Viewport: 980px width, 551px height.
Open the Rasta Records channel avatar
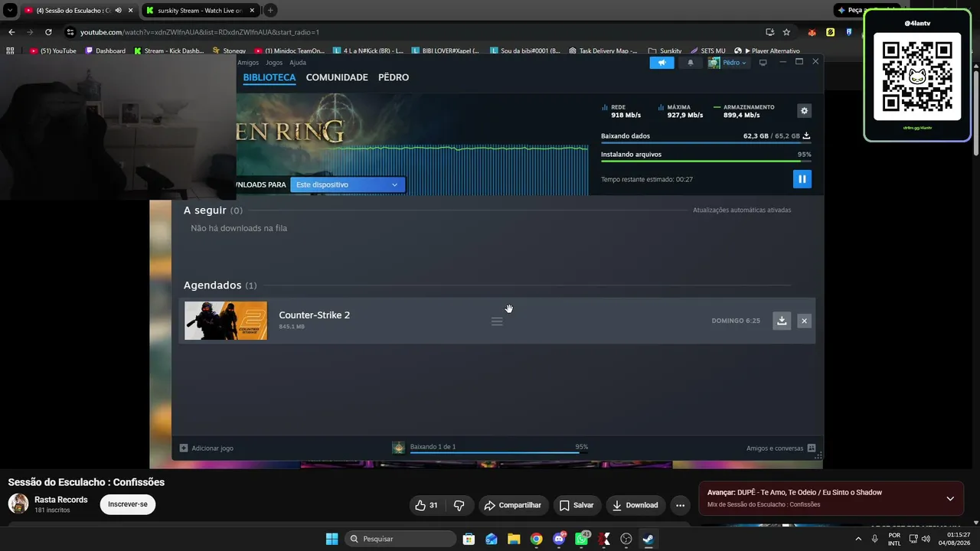pos(18,504)
